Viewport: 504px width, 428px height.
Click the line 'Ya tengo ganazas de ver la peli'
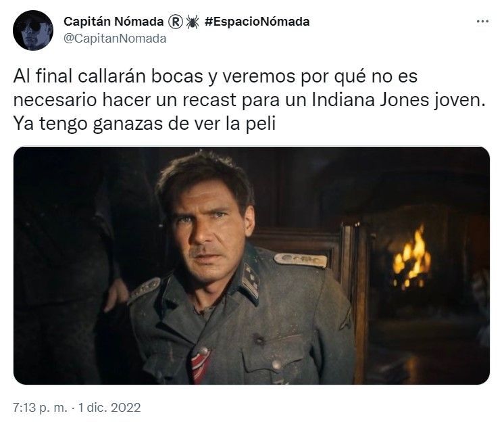pyautogui.click(x=145, y=124)
